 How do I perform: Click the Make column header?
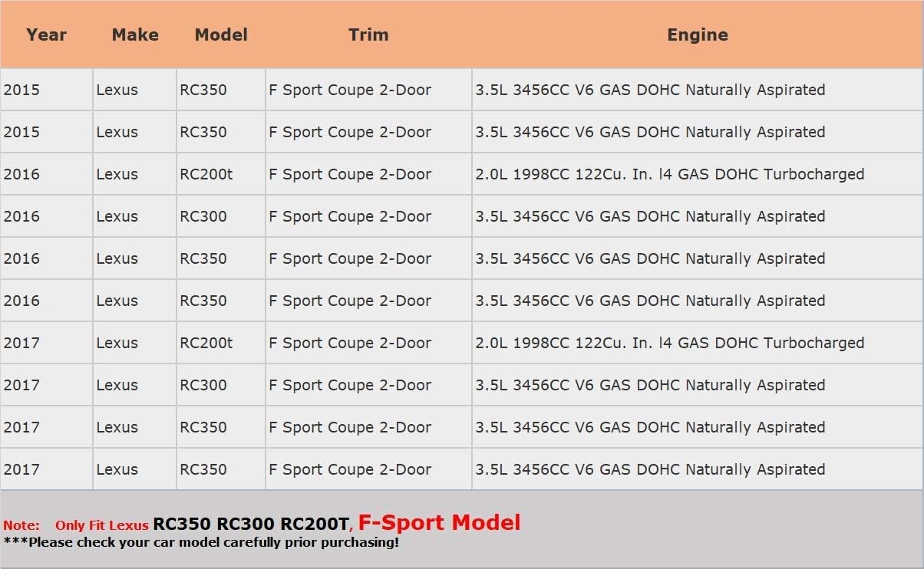135,35
